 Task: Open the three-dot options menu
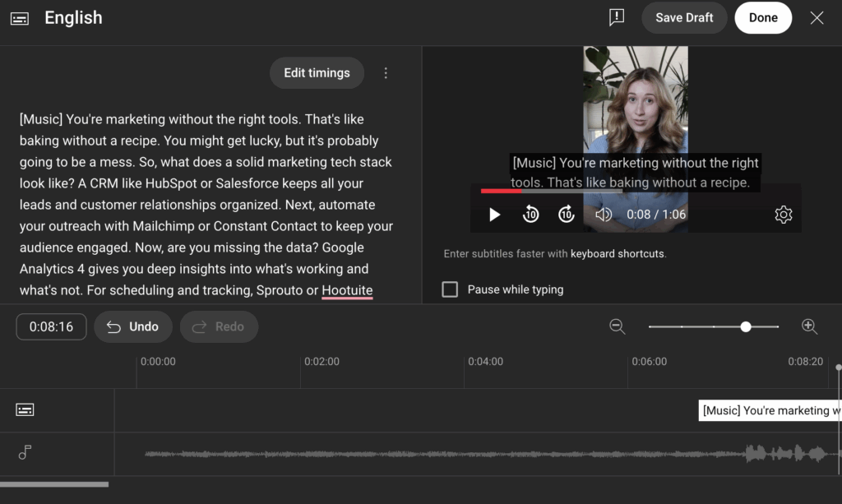point(386,73)
